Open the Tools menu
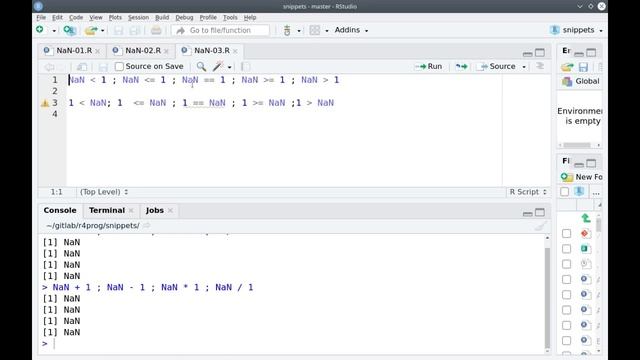The width and height of the screenshot is (640, 360). point(230,18)
